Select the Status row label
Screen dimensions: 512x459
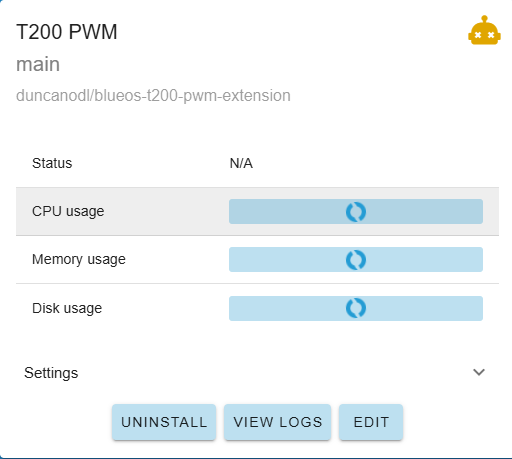point(52,163)
